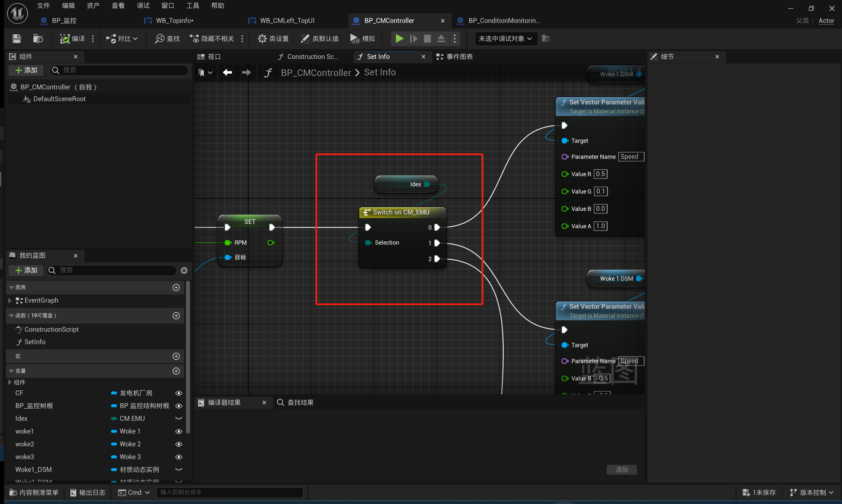Expand the EventGraph tree item

(x=9, y=300)
